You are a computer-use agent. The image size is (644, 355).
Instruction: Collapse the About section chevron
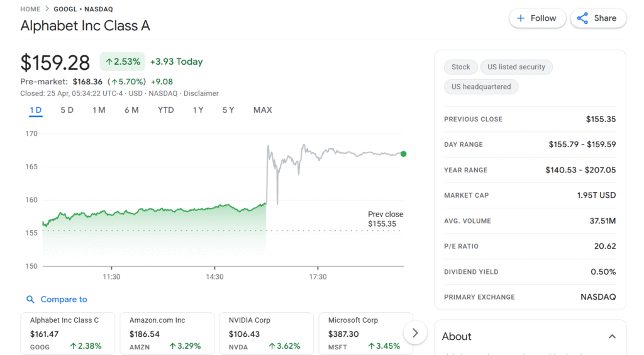tap(612, 337)
